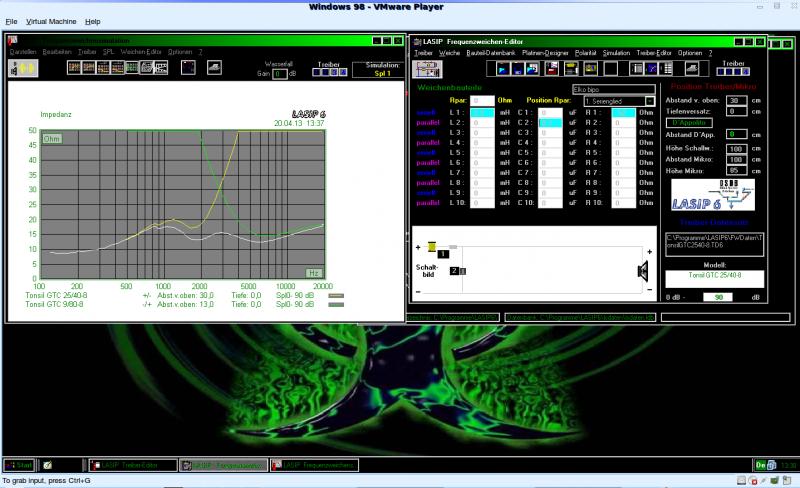This screenshot has height=488, width=800.
Task: Click the printer icon in simulation window toolbar
Action: coord(214,68)
